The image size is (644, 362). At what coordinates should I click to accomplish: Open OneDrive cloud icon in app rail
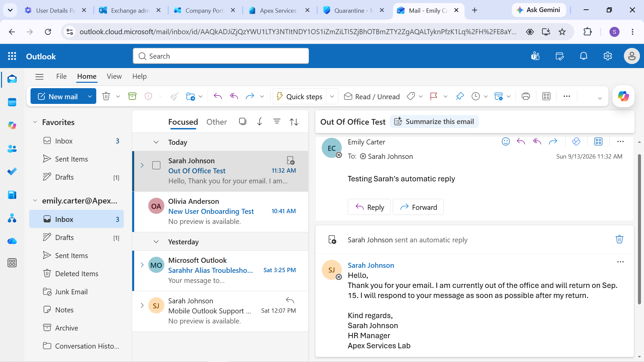(12, 241)
